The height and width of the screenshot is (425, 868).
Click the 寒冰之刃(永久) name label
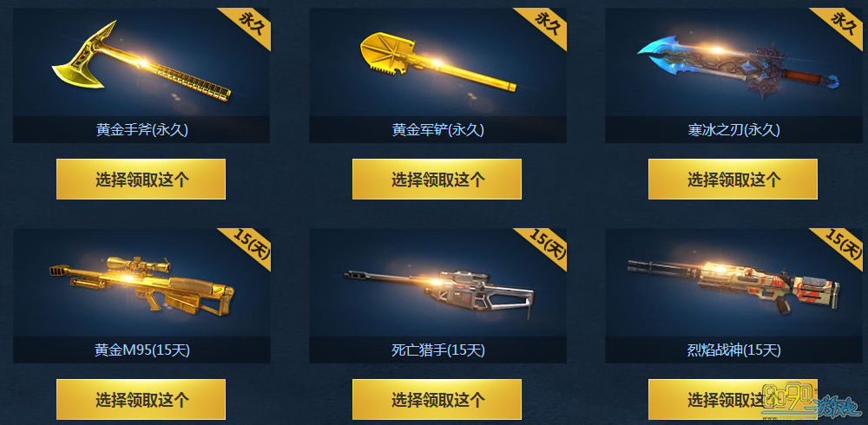[x=733, y=130]
